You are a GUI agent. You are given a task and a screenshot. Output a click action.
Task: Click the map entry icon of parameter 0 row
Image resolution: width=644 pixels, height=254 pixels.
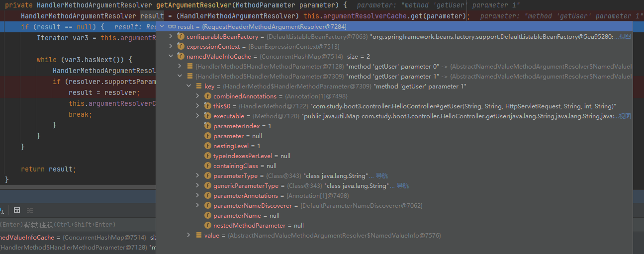(x=190, y=66)
